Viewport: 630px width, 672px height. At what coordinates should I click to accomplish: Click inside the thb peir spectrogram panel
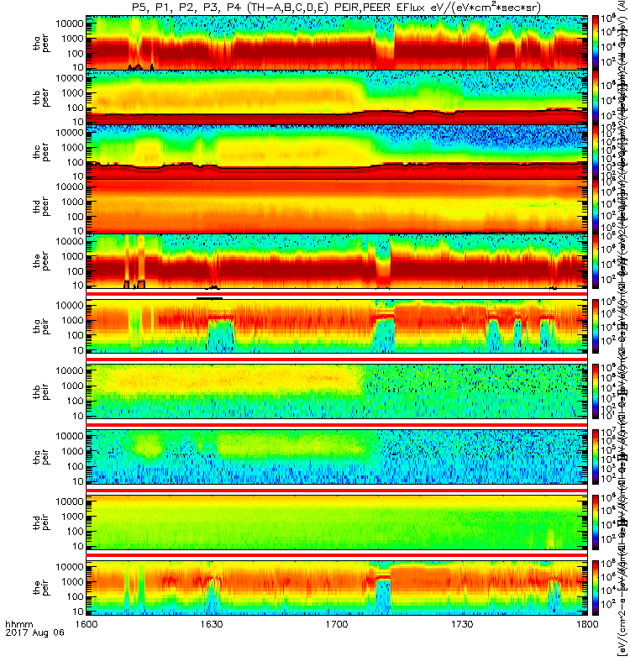(337, 391)
